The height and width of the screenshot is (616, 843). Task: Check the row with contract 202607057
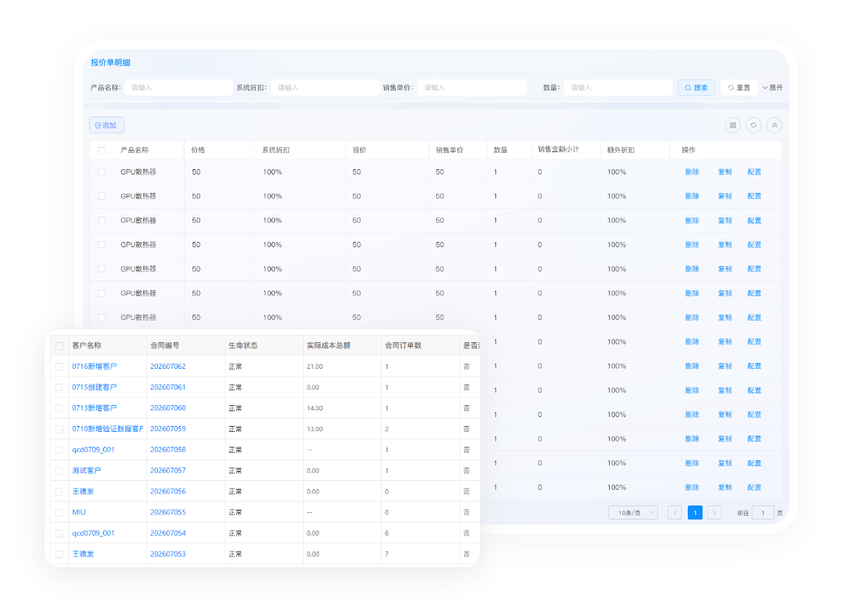pyautogui.click(x=59, y=471)
